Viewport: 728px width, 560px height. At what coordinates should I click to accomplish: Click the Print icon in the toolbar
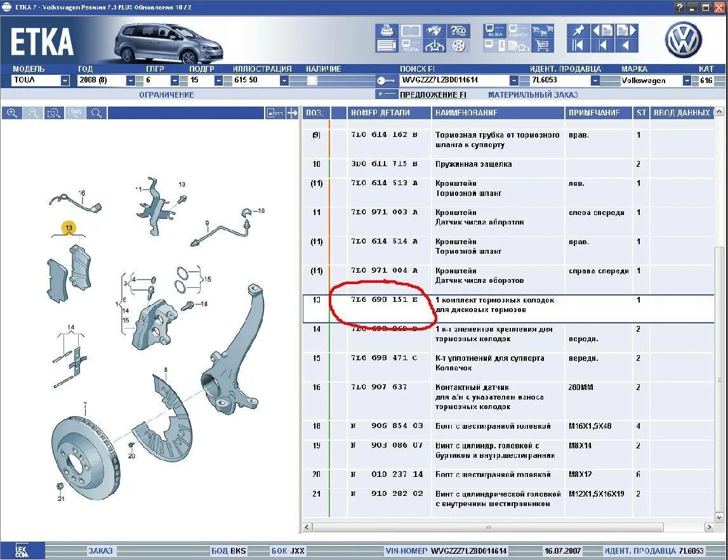pyautogui.click(x=387, y=30)
